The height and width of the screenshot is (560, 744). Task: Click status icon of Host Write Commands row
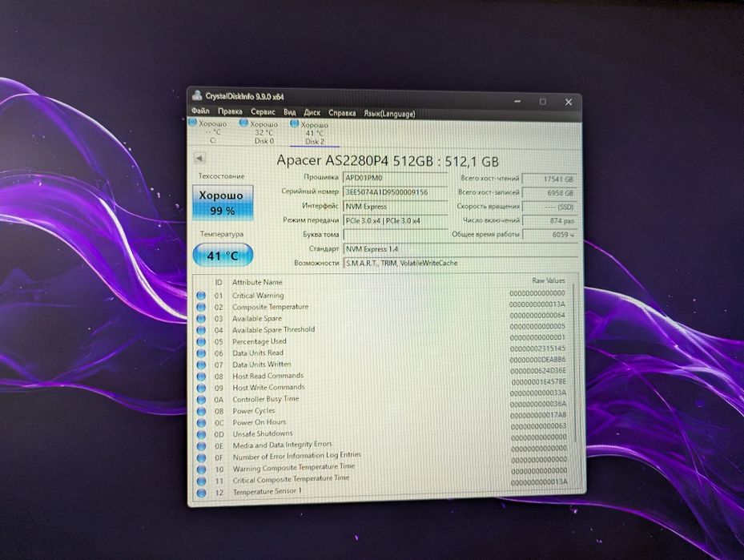[201, 389]
